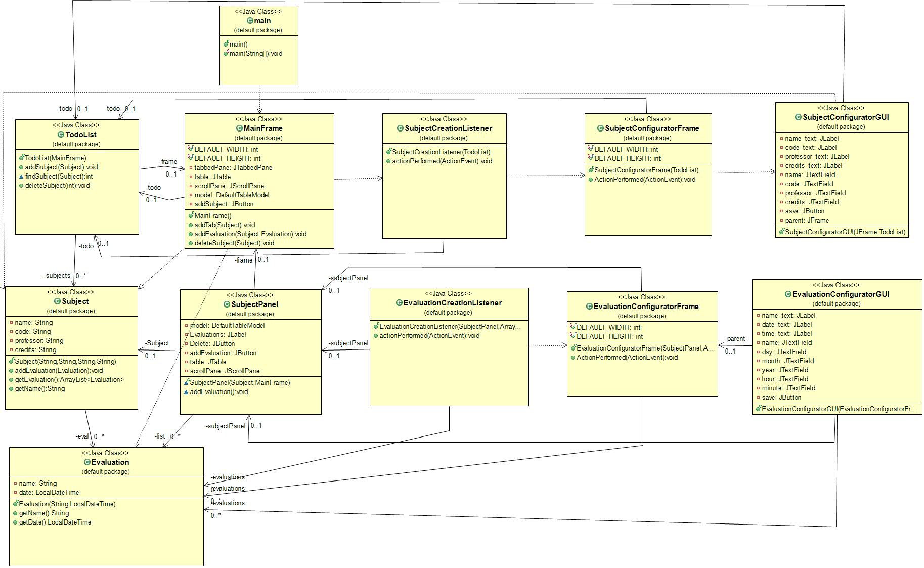Screen dimensions: 924x568
Task: Click constructor icon beside Evaluation(String,LocalDateTime)
Action: pyautogui.click(x=16, y=504)
